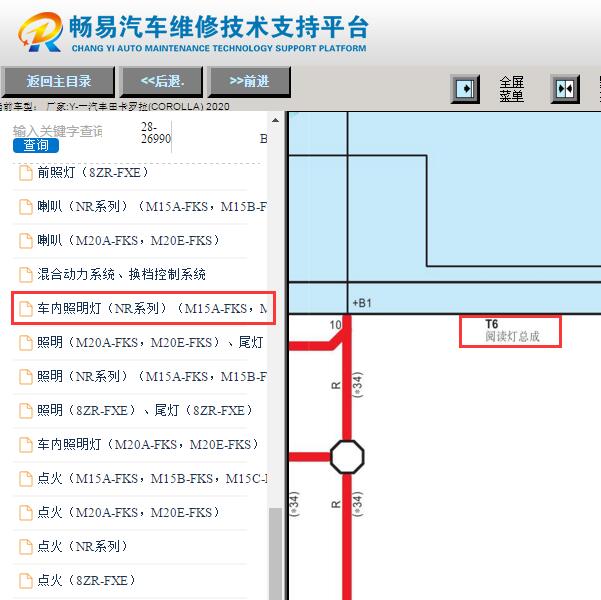Click document icon beside 点火（NR系列）
This screenshot has height=600, width=601.
[x=26, y=547]
